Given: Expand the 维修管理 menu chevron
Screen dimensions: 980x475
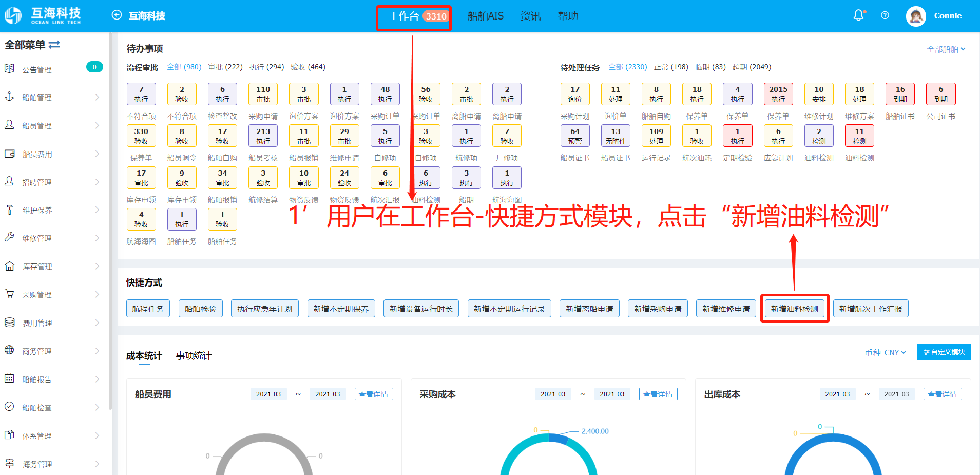Looking at the screenshot, I should click(97, 238).
